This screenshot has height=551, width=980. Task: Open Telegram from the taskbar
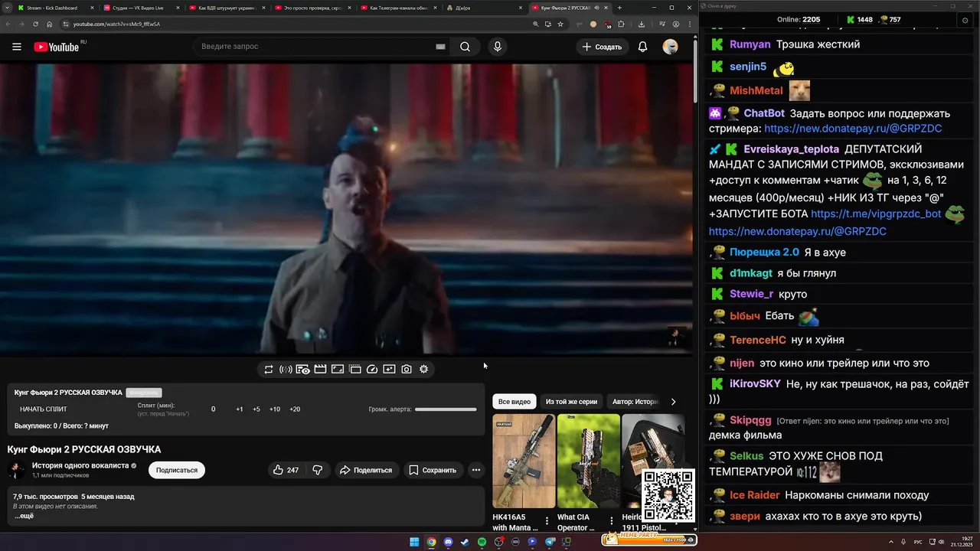click(x=549, y=542)
